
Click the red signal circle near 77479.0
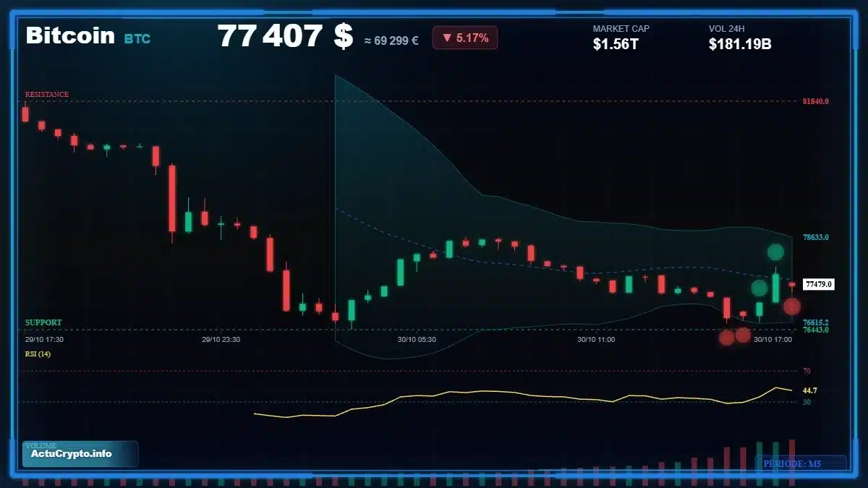792,307
